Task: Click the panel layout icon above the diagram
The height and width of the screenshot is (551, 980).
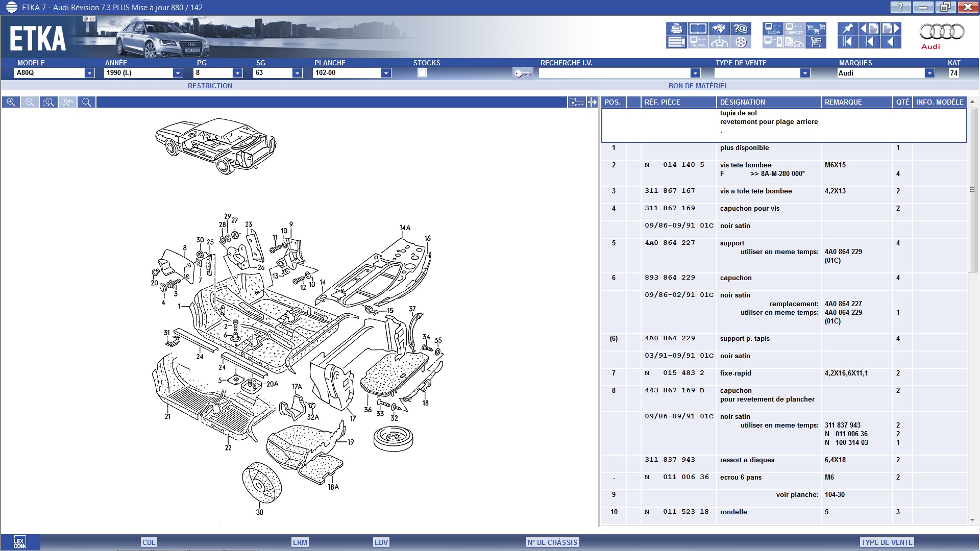Action: point(577,102)
